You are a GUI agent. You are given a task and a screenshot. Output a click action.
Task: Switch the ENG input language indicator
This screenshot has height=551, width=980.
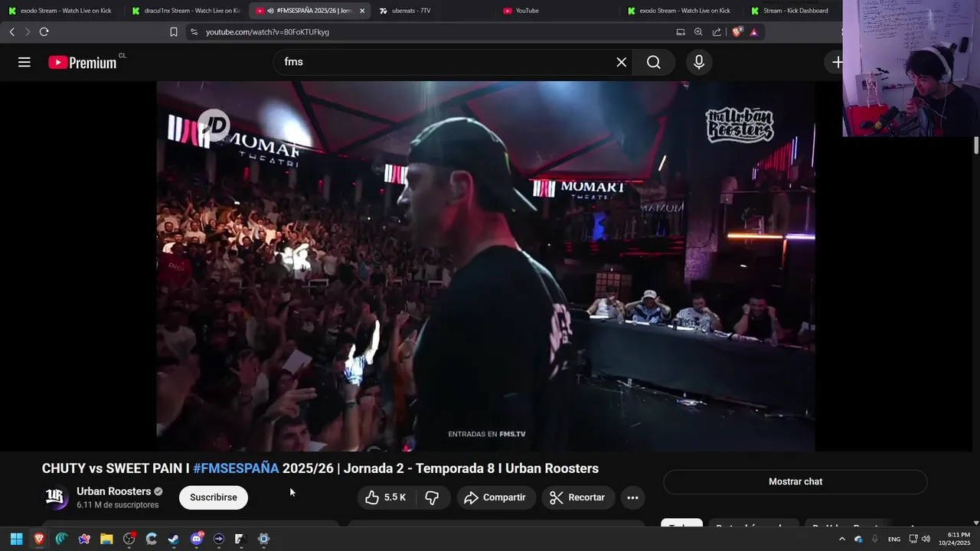[x=894, y=539]
